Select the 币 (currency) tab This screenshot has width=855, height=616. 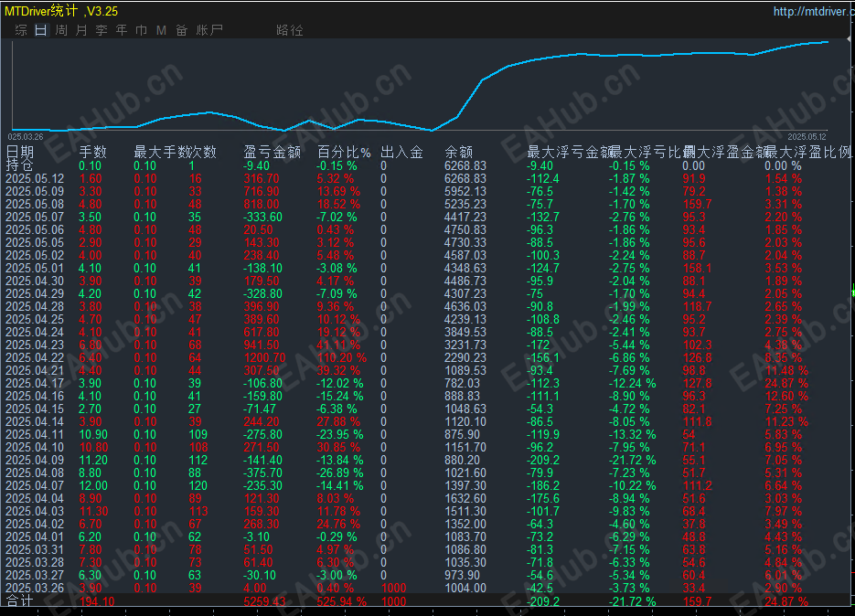(x=141, y=30)
